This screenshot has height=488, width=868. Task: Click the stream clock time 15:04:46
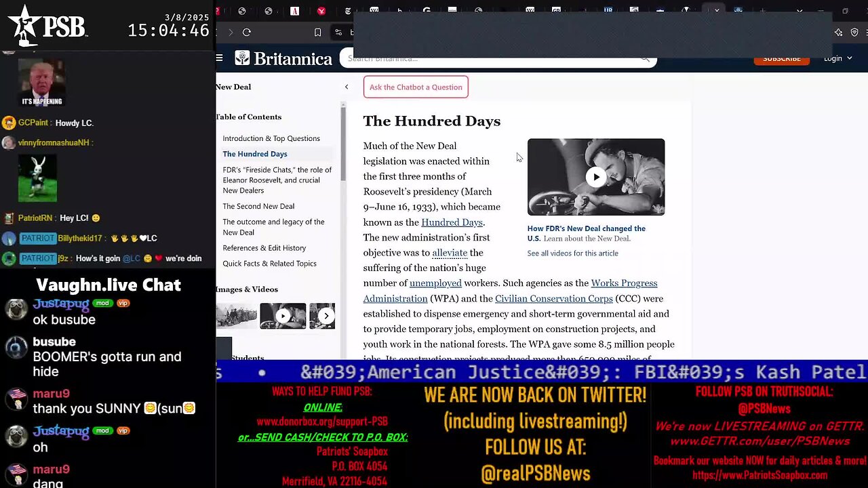tap(169, 30)
